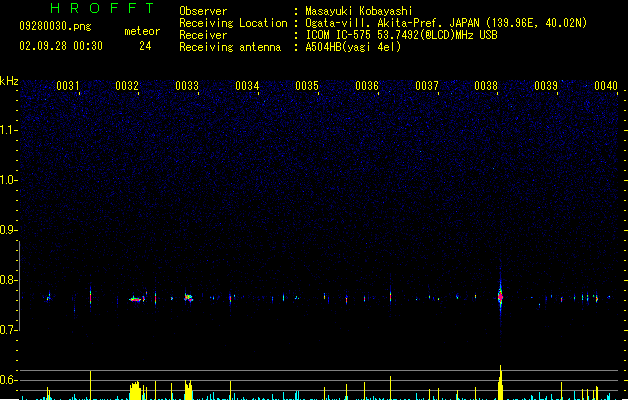Click the 0038 time marker

click(486, 86)
